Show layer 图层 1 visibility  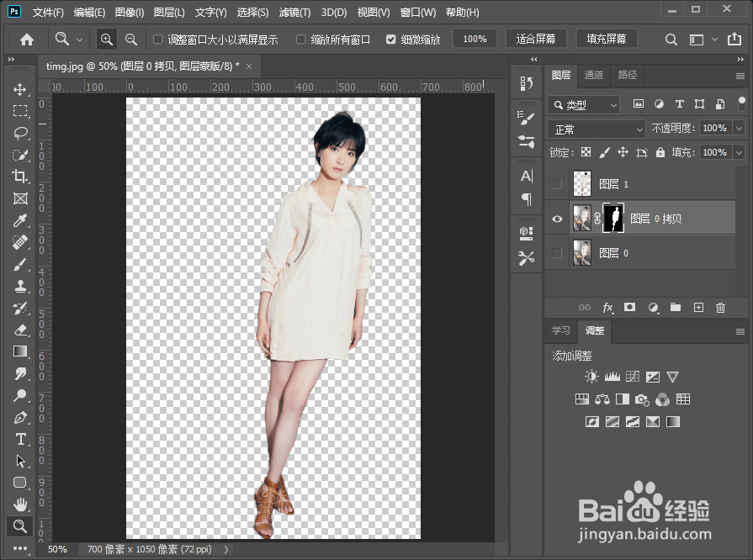point(557,184)
